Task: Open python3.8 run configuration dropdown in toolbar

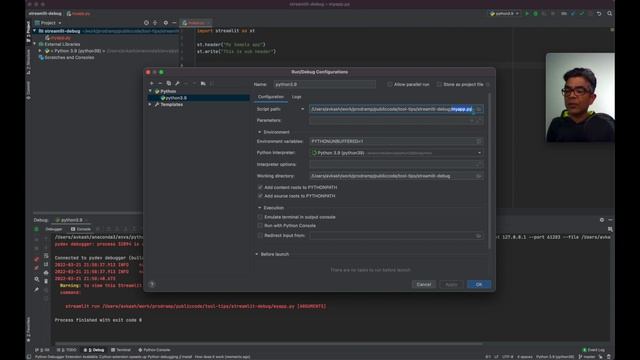Action: 504,13
